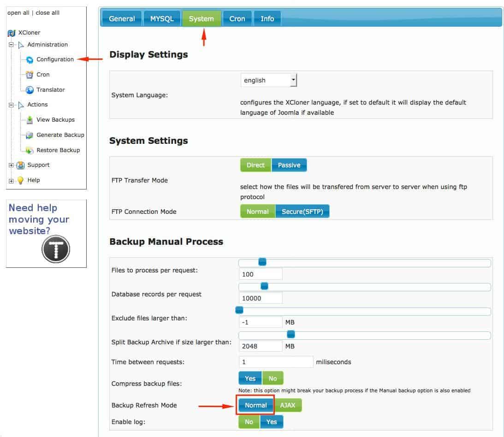Switch to the General tab
Screen dimensions: 504x437
(x=122, y=18)
